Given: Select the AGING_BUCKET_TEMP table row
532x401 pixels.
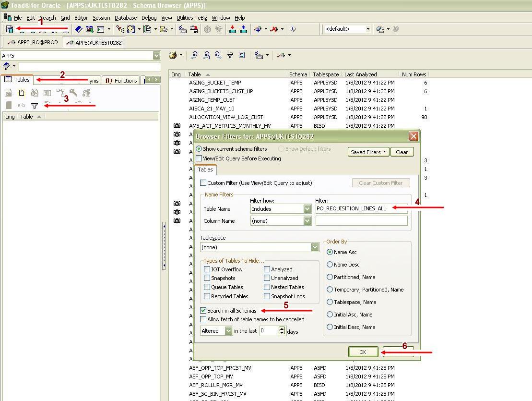Looking at the screenshot, I should pyautogui.click(x=298, y=83).
